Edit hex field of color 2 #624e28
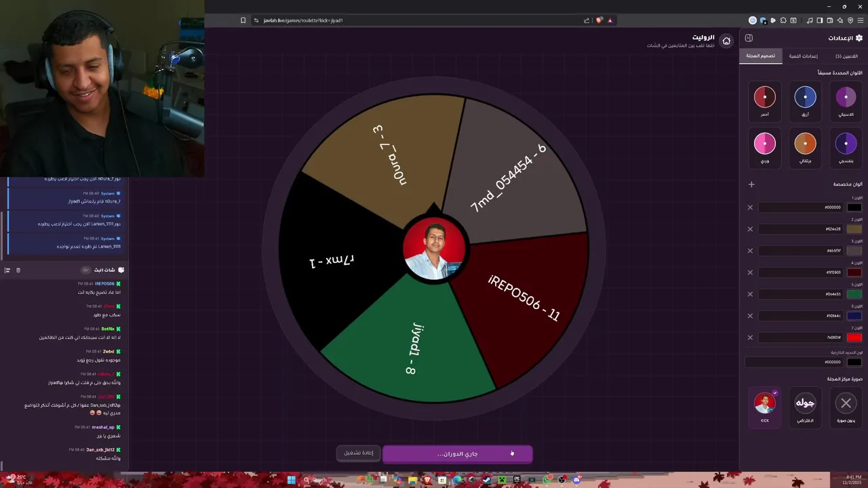 [801, 229]
